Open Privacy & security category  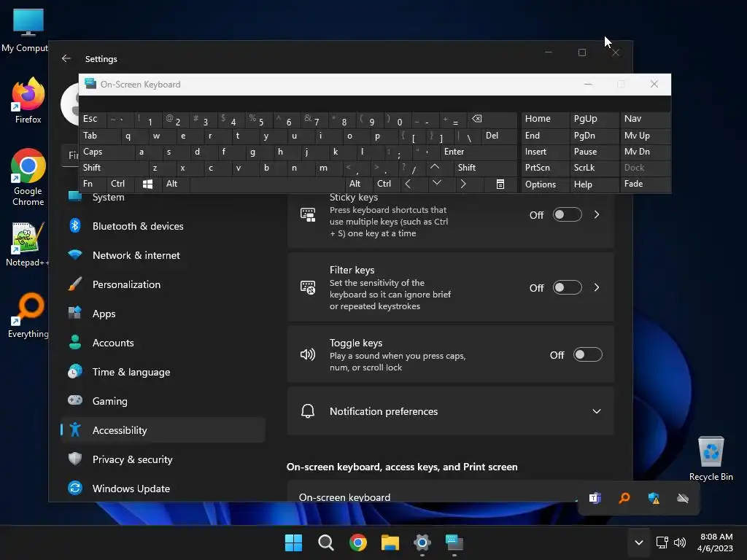tap(163, 459)
